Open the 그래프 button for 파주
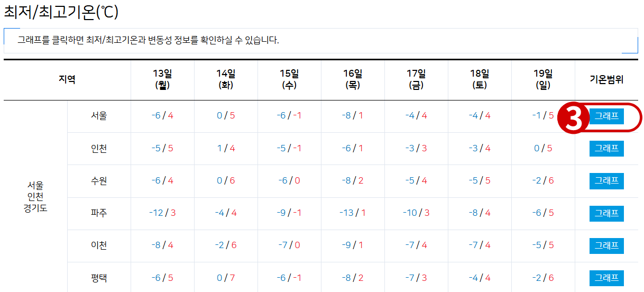Screen dimensions: 644x292 606,213
